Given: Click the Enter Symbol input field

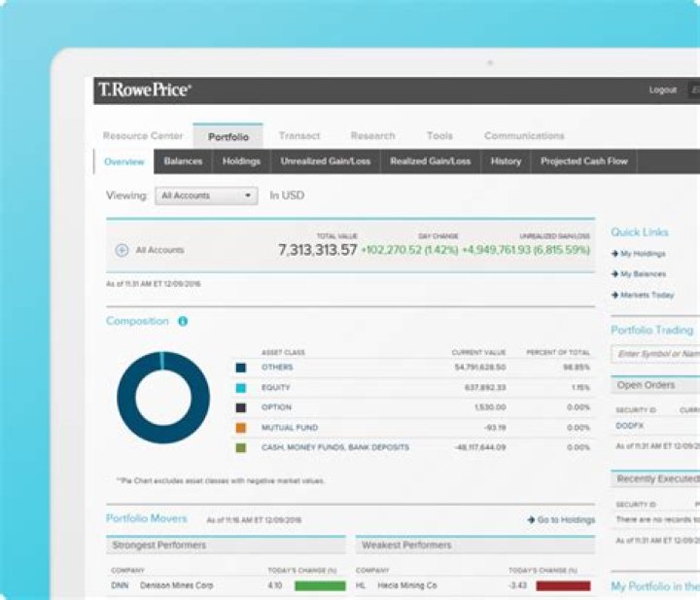Looking at the screenshot, I should tap(656, 354).
